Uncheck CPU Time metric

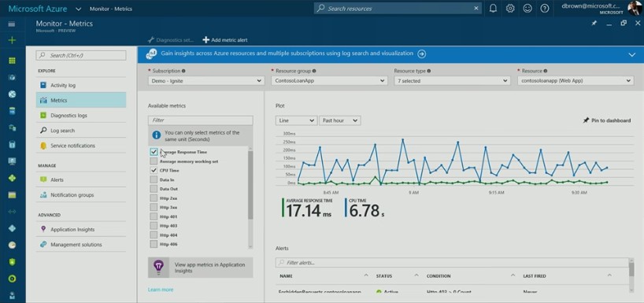pos(154,170)
